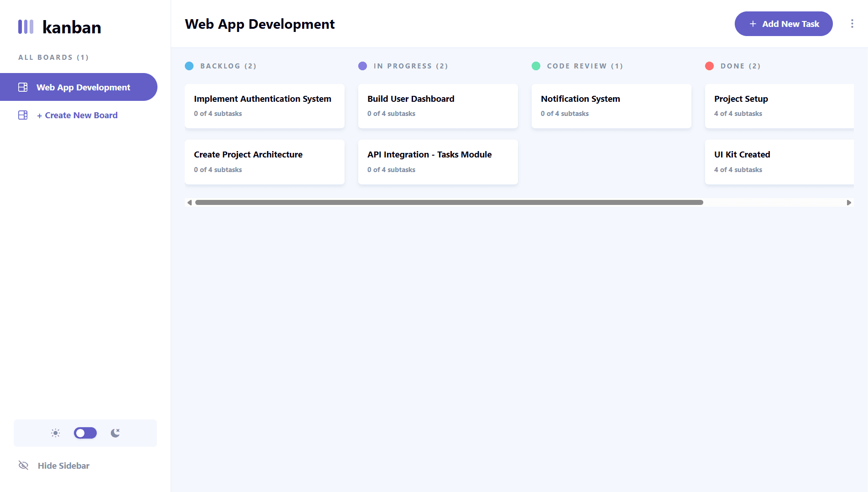Screen dimensions: 868x492
Task: Click the sun light-mode icon
Action: pos(56,433)
